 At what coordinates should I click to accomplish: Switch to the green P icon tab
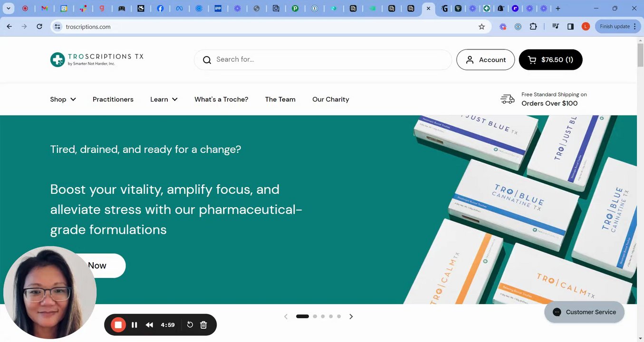tap(295, 9)
